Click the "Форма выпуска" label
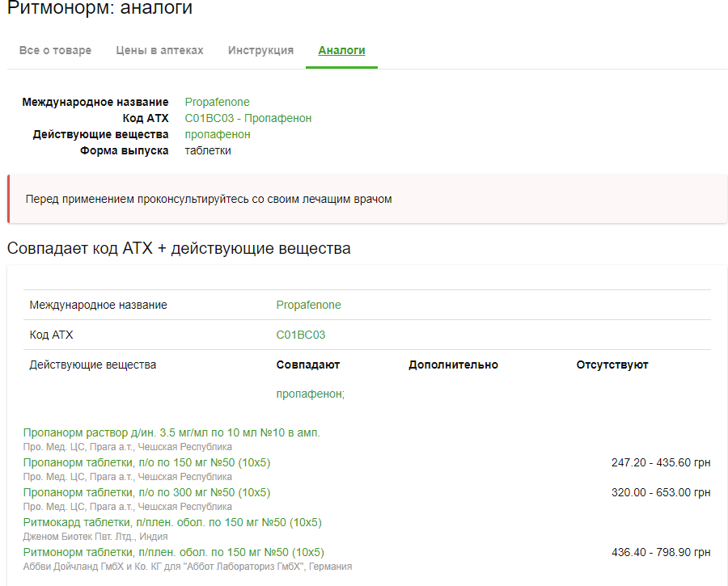Screen dimensions: 728x586 124,151
